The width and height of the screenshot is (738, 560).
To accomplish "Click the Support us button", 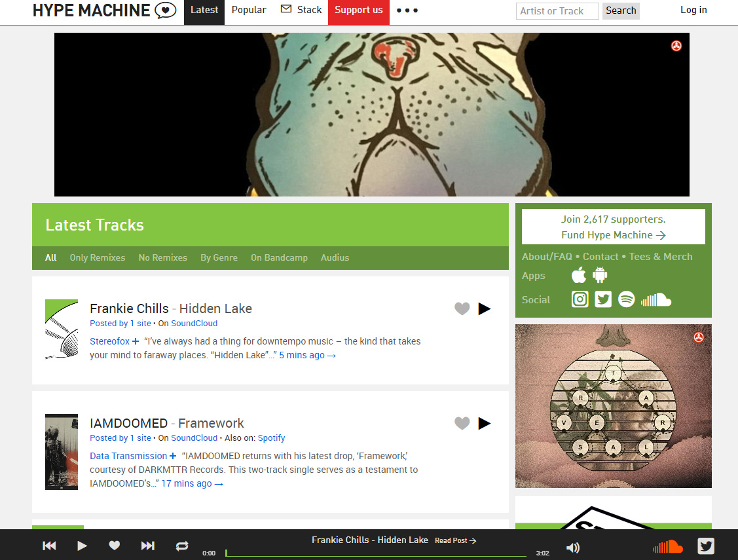I will click(x=359, y=10).
